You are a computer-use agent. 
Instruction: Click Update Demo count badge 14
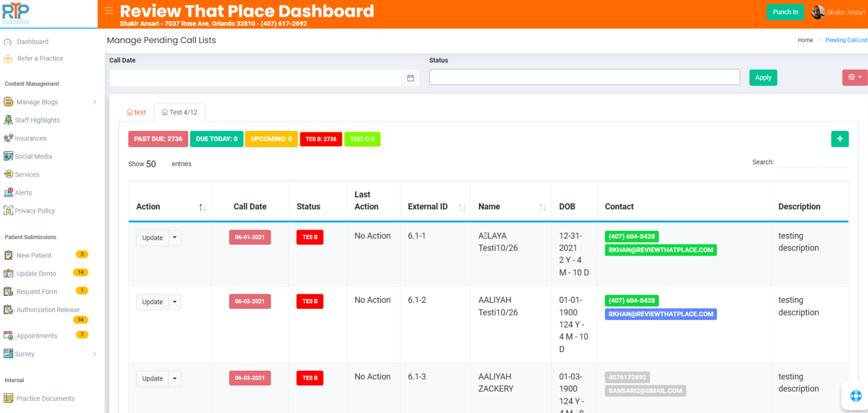(81, 272)
